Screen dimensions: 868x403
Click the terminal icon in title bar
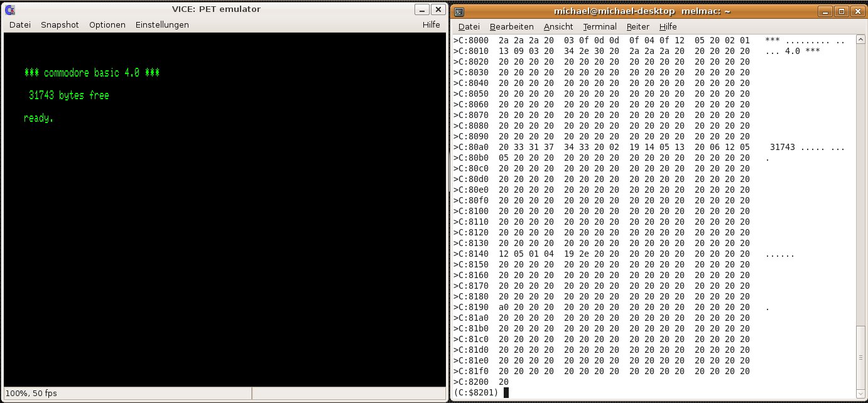tap(459, 11)
